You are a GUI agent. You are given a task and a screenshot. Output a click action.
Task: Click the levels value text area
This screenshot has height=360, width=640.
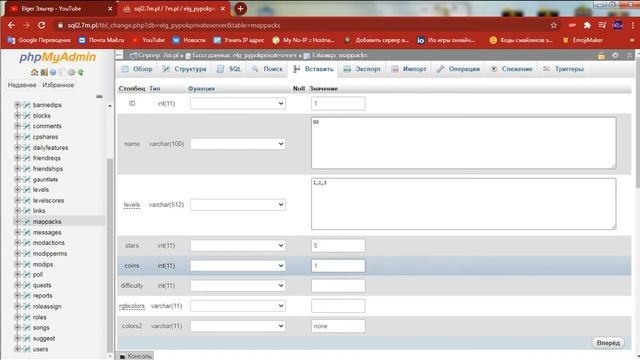pos(464,204)
